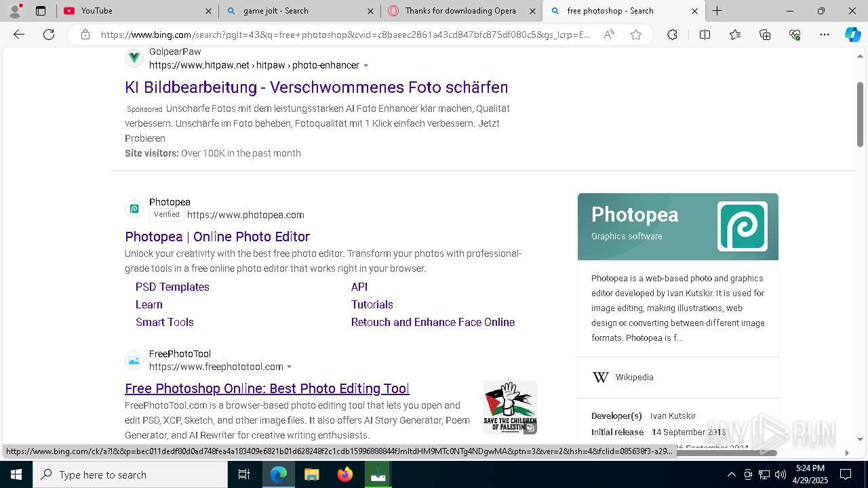The height and width of the screenshot is (488, 868).
Task: Click the Save the Children of Palestine thumbnail
Action: pyautogui.click(x=510, y=407)
